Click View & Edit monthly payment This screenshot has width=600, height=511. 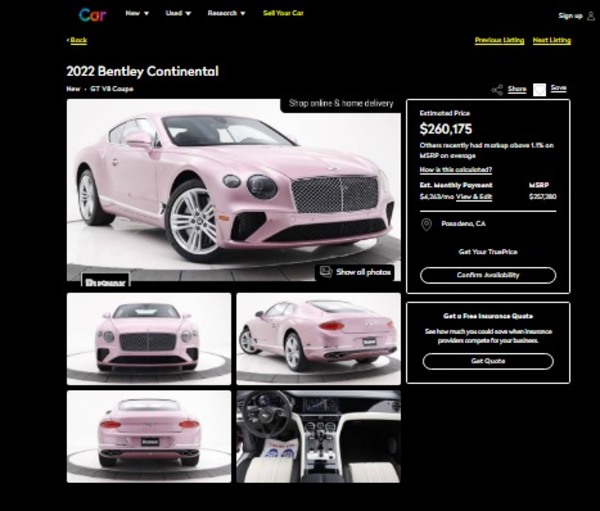[474, 197]
